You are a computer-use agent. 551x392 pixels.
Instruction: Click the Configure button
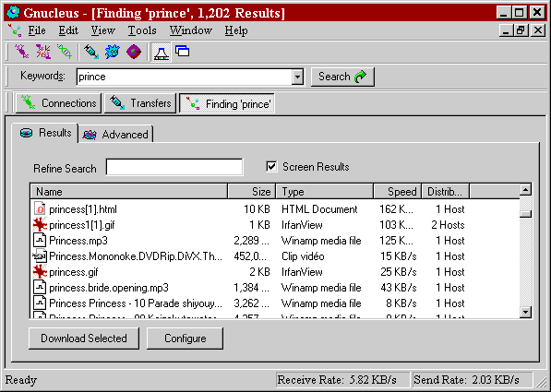coord(185,339)
